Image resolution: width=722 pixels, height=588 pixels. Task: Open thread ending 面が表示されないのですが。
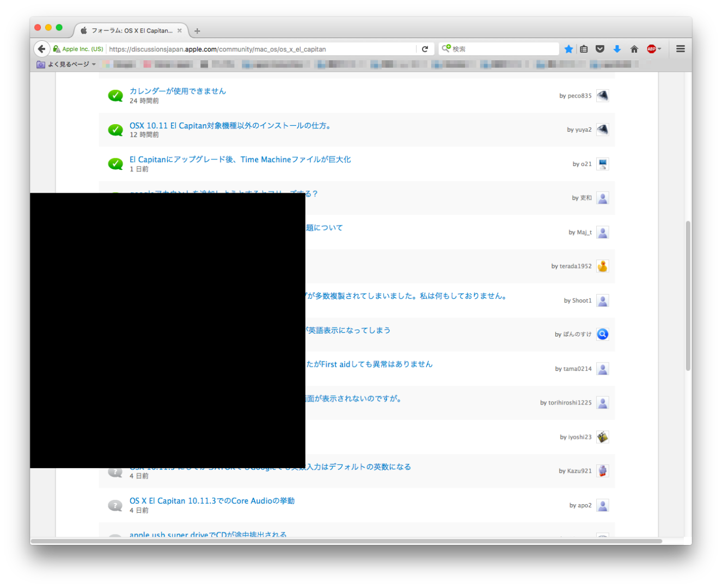point(354,399)
